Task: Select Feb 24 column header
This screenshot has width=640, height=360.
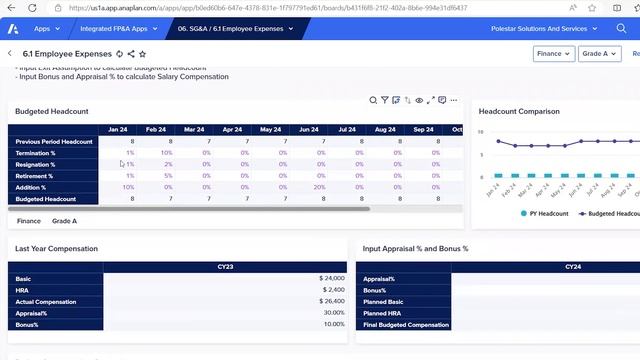Action: tap(156, 129)
